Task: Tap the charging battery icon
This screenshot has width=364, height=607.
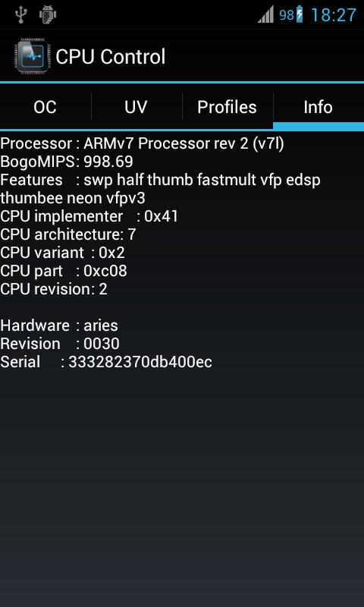Action: pos(300,14)
